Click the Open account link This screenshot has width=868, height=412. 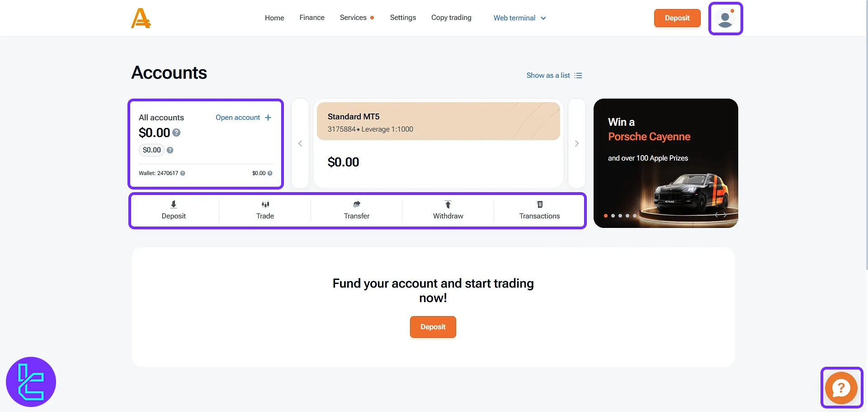coord(244,118)
